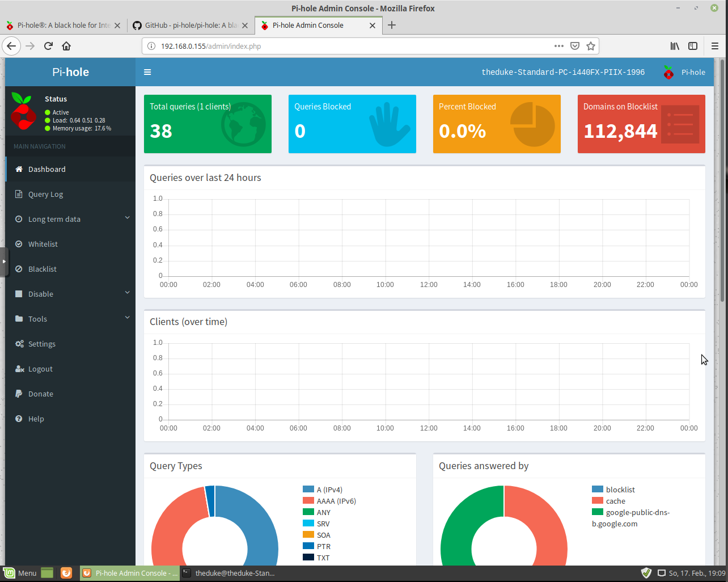
Task: Select the Pi-hole Admin Console tab
Action: tap(319, 25)
